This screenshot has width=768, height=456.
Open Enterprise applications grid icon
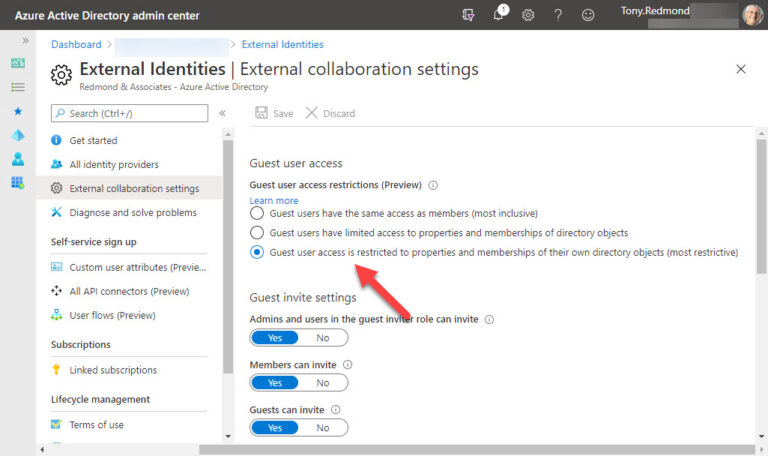18,183
